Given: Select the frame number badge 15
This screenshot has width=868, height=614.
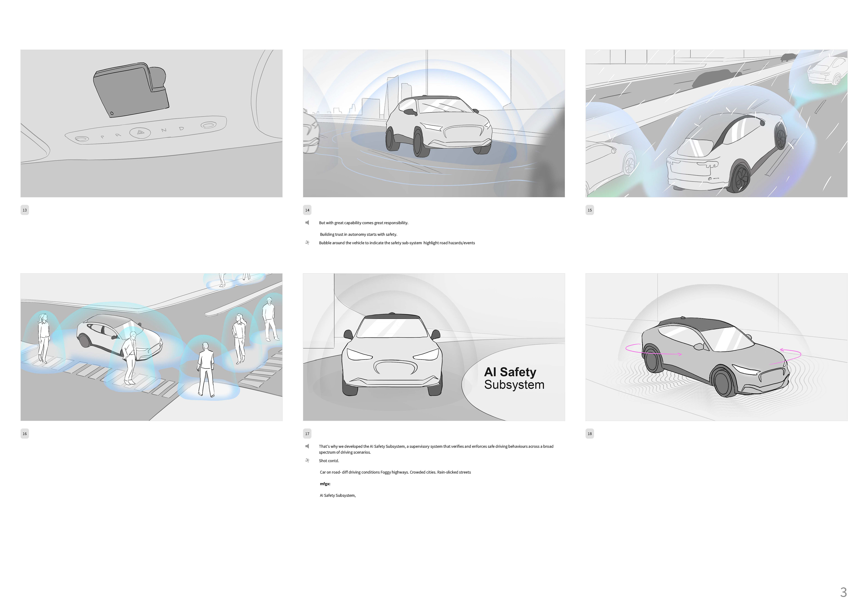Looking at the screenshot, I should 590,210.
